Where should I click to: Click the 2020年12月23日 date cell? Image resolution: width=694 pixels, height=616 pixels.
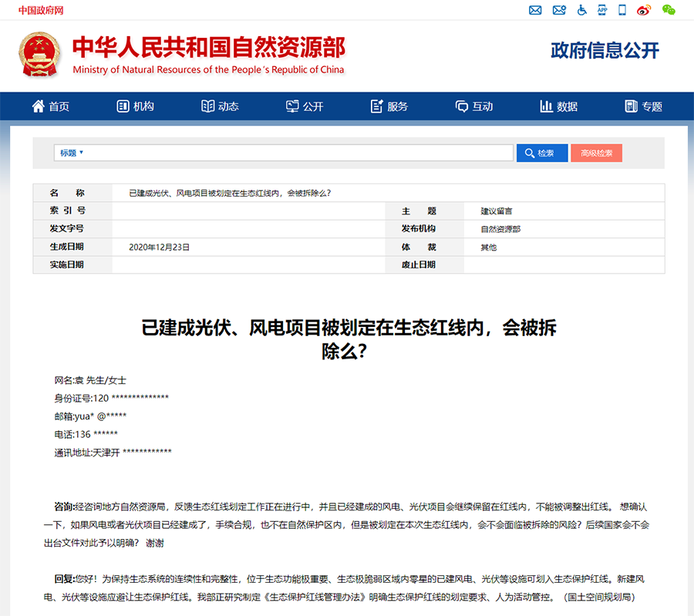[x=160, y=247]
